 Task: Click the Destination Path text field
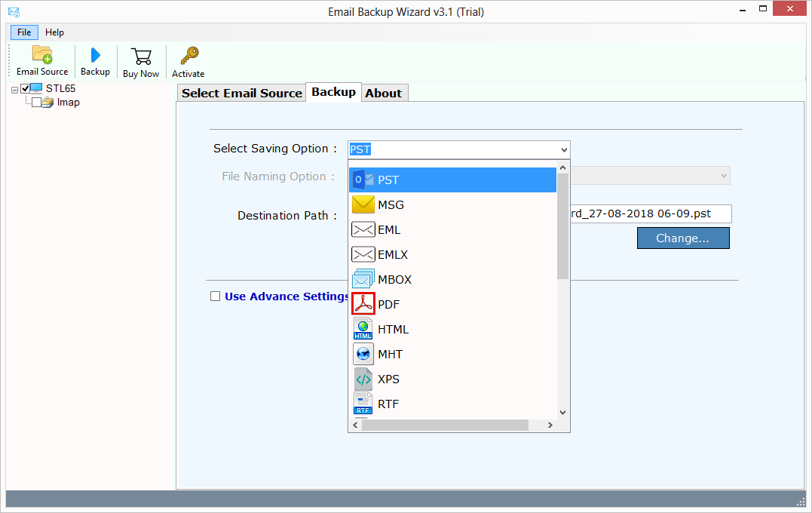click(x=651, y=213)
